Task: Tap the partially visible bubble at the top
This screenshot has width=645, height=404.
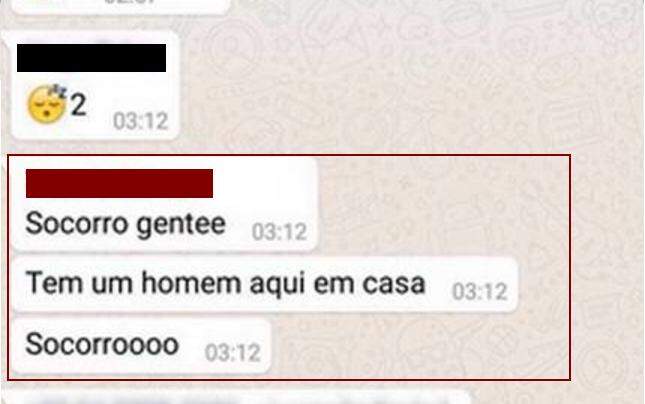Action: coord(120,7)
